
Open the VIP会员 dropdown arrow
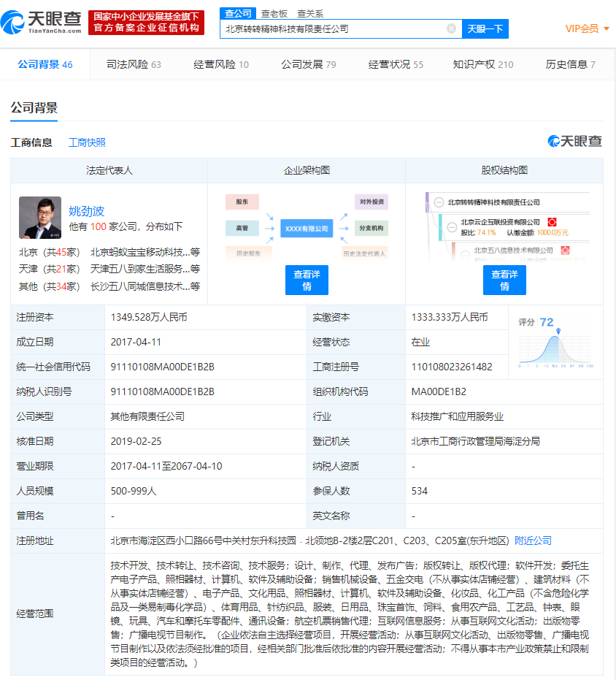(607, 28)
